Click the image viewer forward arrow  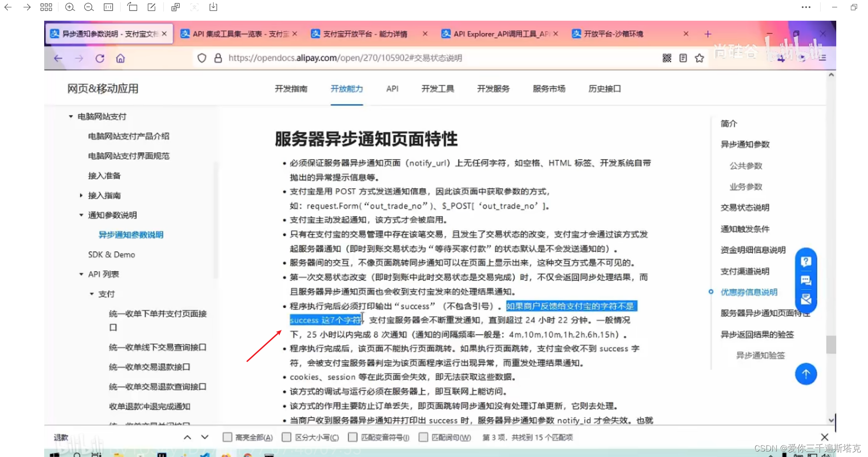tap(27, 7)
